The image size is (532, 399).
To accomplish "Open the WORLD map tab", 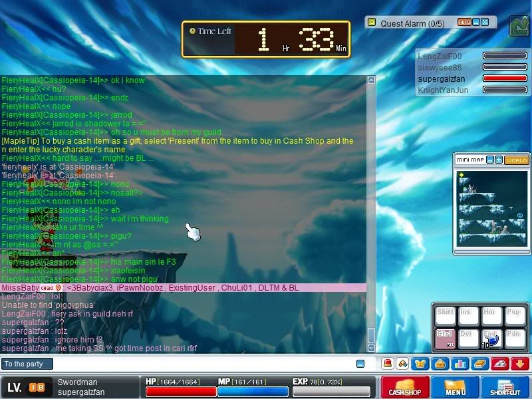I will tap(516, 160).
